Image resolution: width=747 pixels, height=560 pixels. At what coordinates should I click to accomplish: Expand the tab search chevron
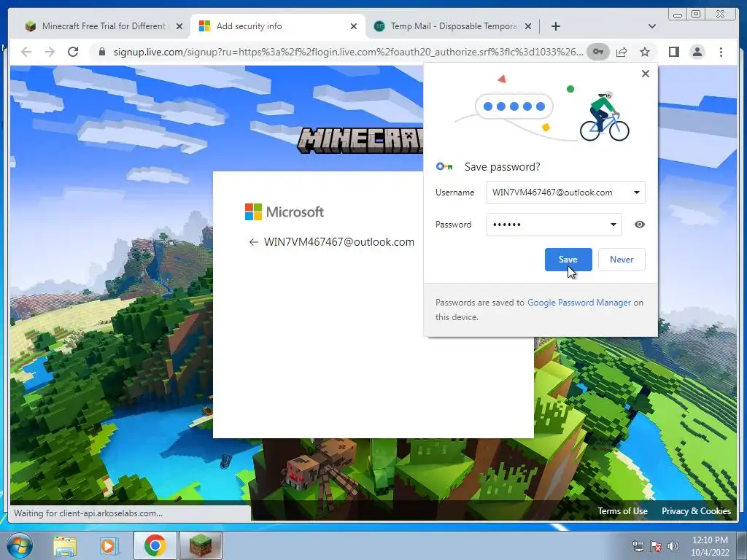pyautogui.click(x=652, y=26)
